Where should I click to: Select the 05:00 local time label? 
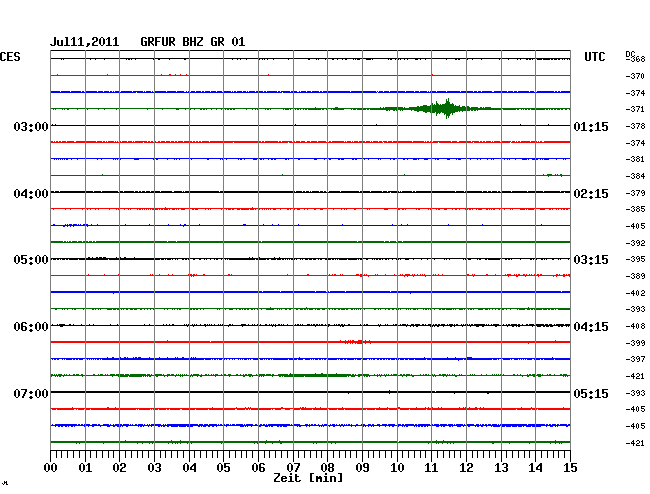pos(31,260)
